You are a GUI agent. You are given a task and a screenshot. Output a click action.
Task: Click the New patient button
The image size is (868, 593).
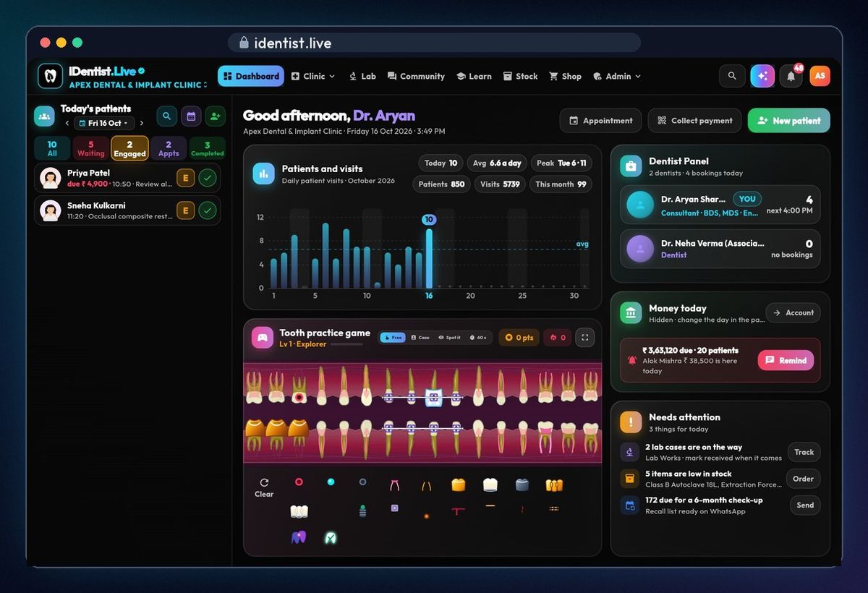click(789, 121)
